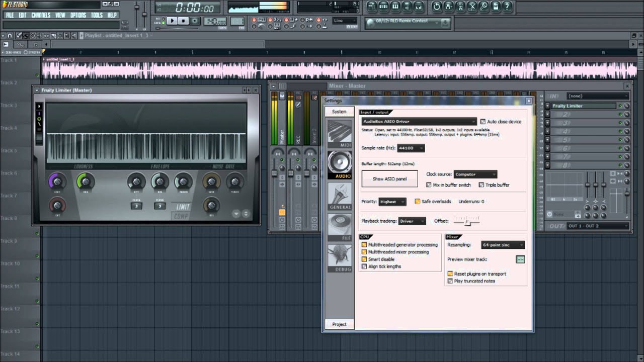The image size is (644, 362).
Task: Enable Auto close device checkbox
Action: [x=483, y=122]
